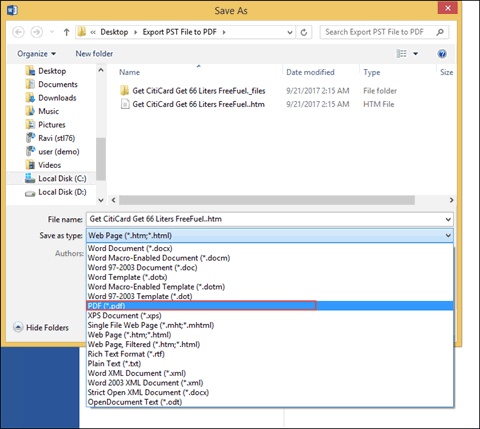Sort by Date modified column header
The image size is (480, 429).
pos(310,72)
